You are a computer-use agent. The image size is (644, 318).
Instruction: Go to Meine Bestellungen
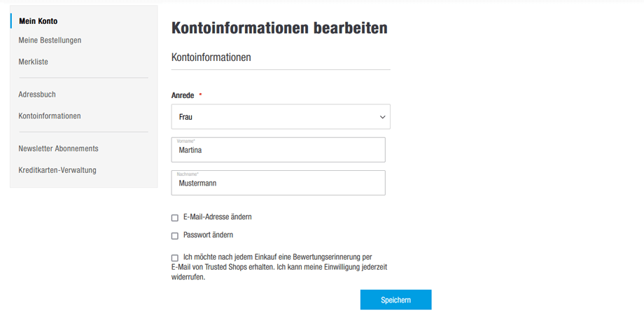click(x=50, y=40)
